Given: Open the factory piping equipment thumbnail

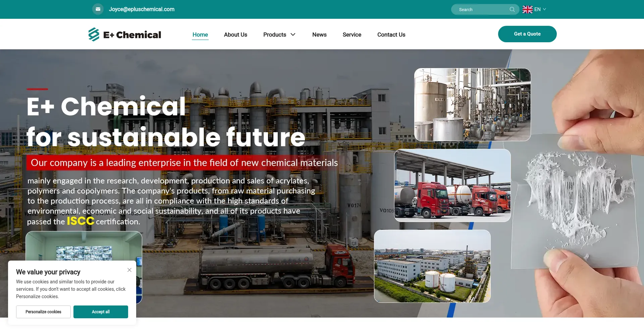Looking at the screenshot, I should click(x=473, y=105).
